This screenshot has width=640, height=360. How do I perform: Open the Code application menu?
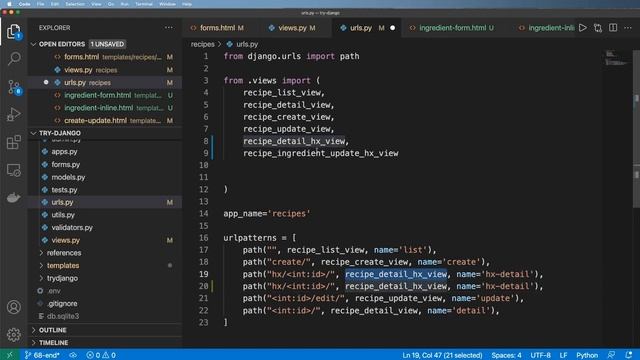point(24,4)
